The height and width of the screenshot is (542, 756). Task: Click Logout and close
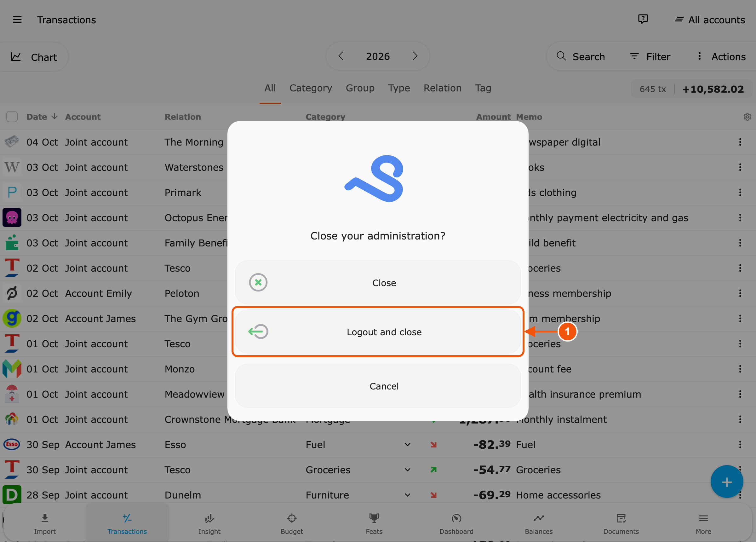pyautogui.click(x=378, y=332)
